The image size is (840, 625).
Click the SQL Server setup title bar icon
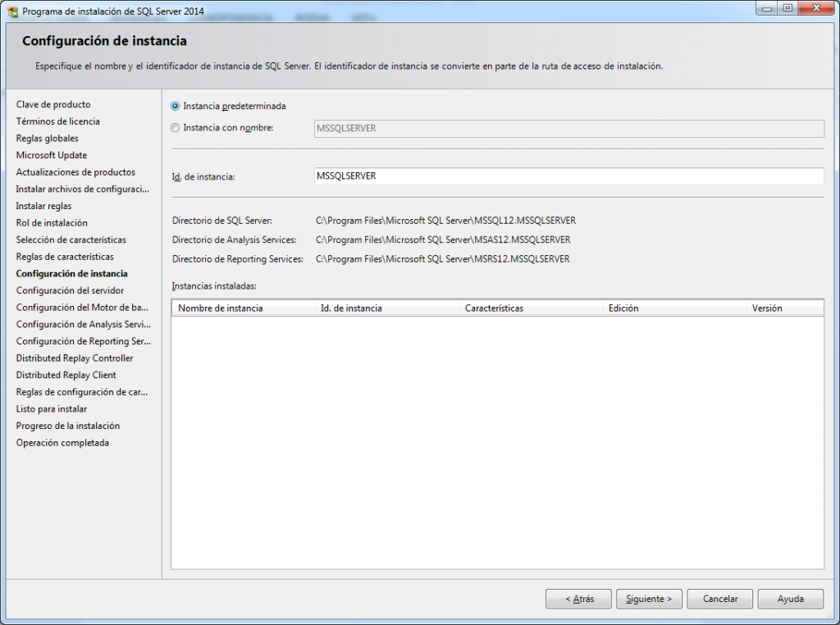click(13, 11)
